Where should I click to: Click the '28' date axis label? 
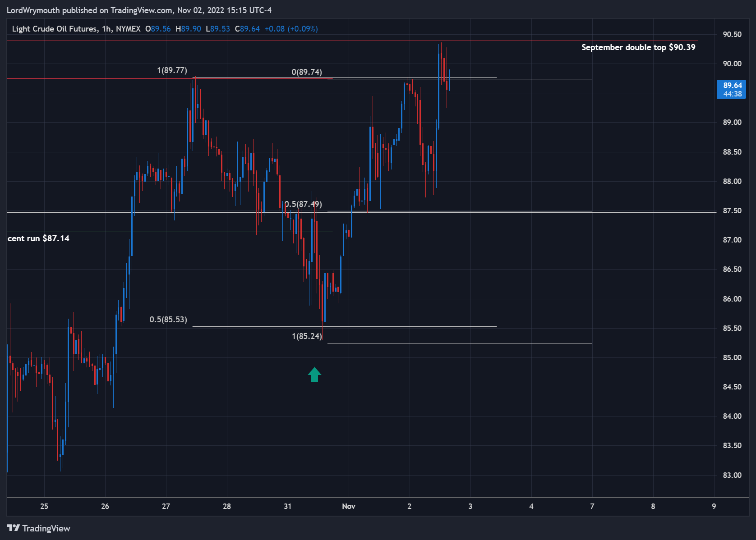pos(227,506)
